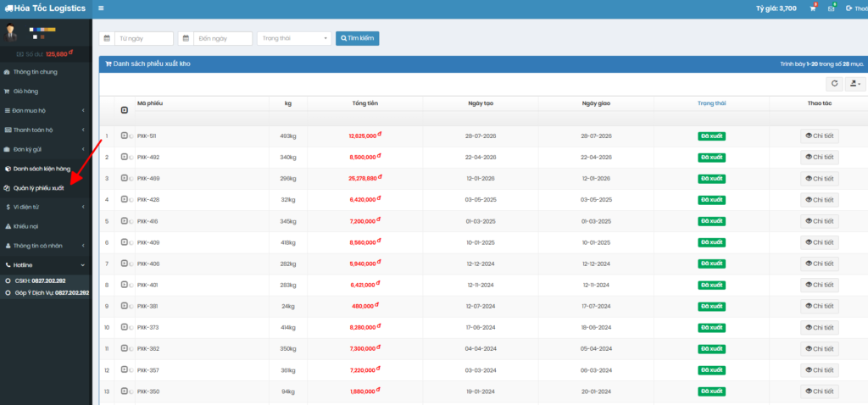Image resolution: width=868 pixels, height=405 pixels.
Task: Click the calendar icon beside Đến ngày
Action: pos(186,38)
